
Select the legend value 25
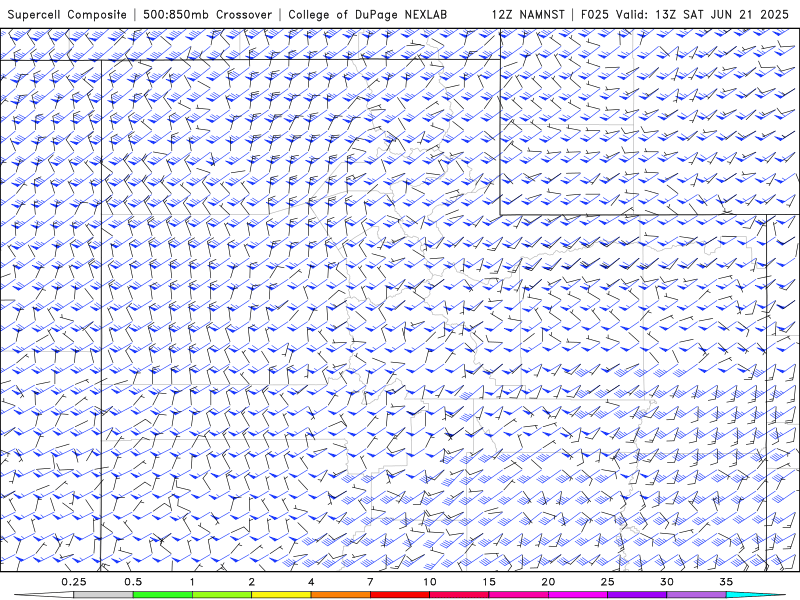[607, 582]
